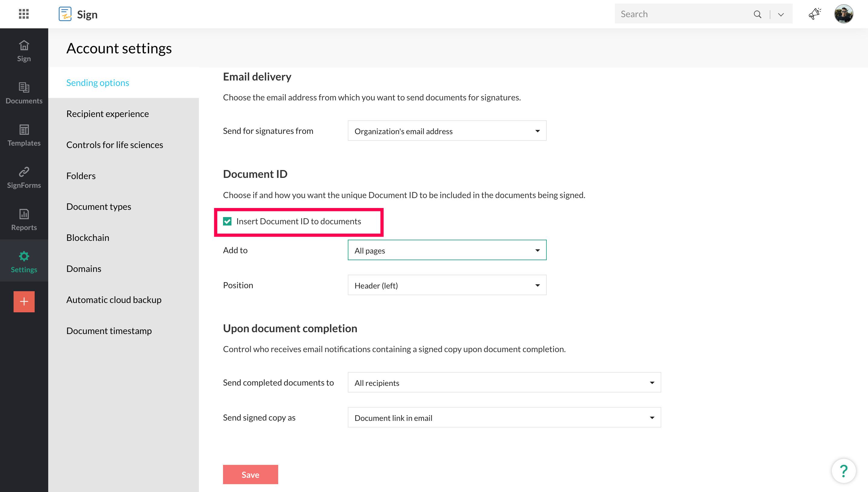The width and height of the screenshot is (868, 492).
Task: Open the help question mark icon
Action: coord(843,471)
